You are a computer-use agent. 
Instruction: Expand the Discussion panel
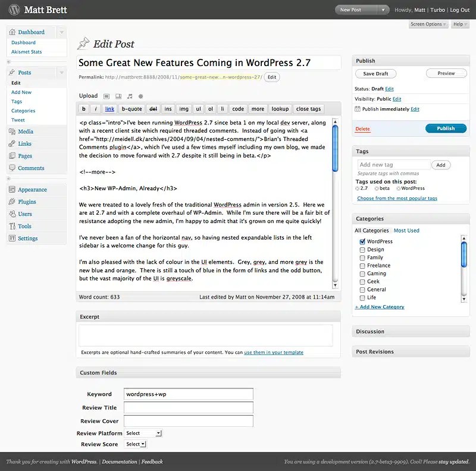click(x=411, y=331)
